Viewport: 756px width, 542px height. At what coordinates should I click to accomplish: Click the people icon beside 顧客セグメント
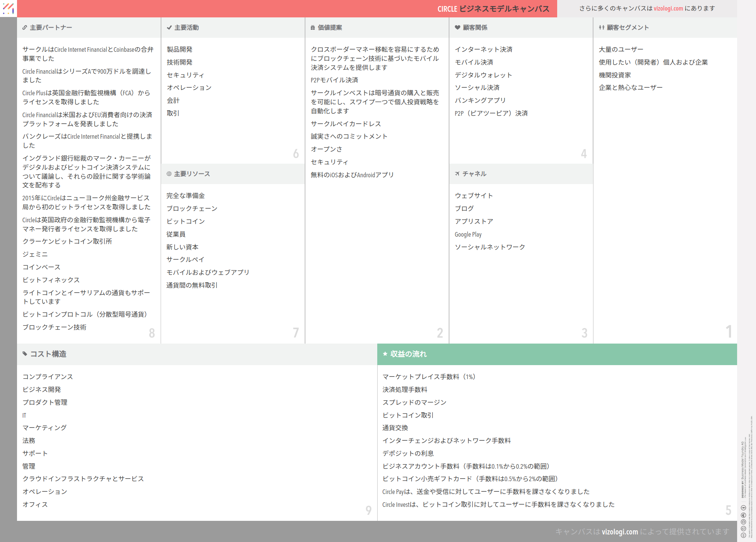601,28
